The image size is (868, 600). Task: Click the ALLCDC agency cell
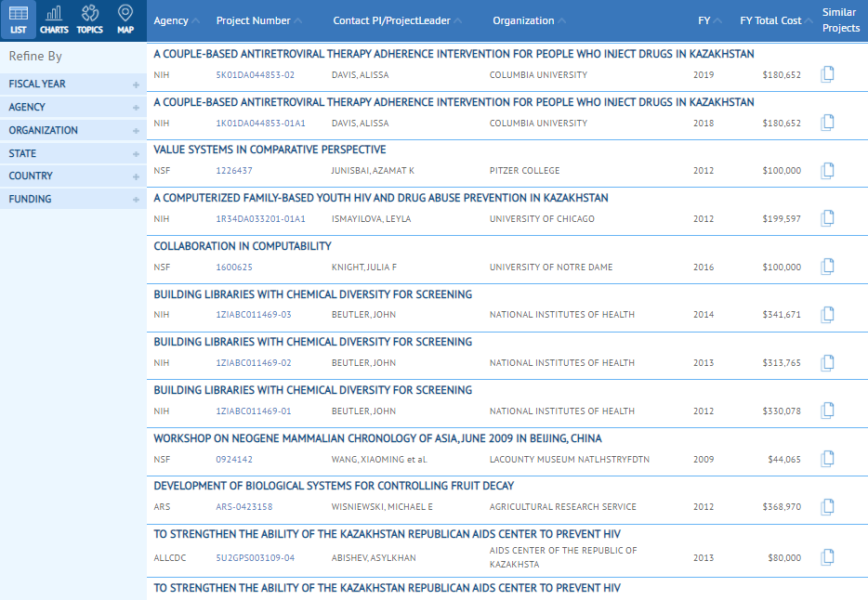pyautogui.click(x=170, y=558)
